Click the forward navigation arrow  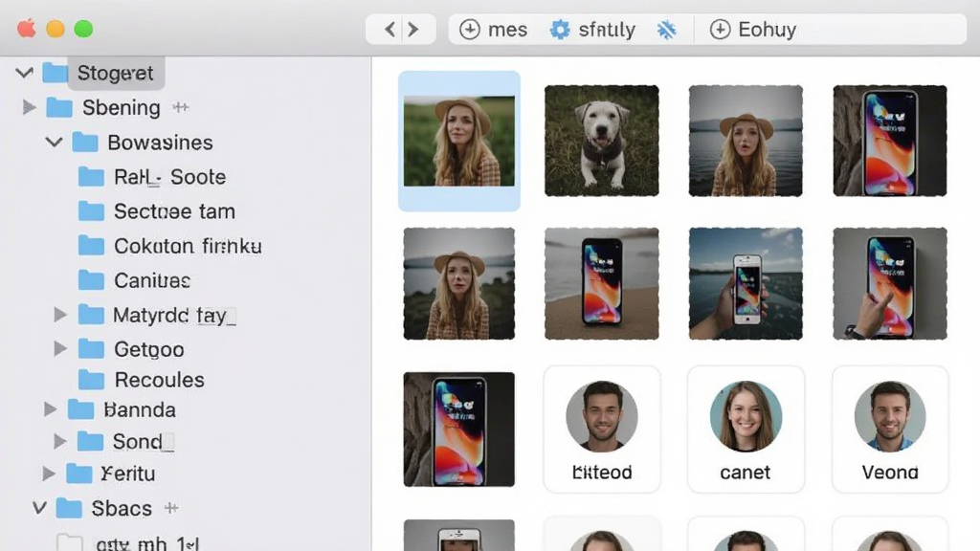[x=412, y=30]
